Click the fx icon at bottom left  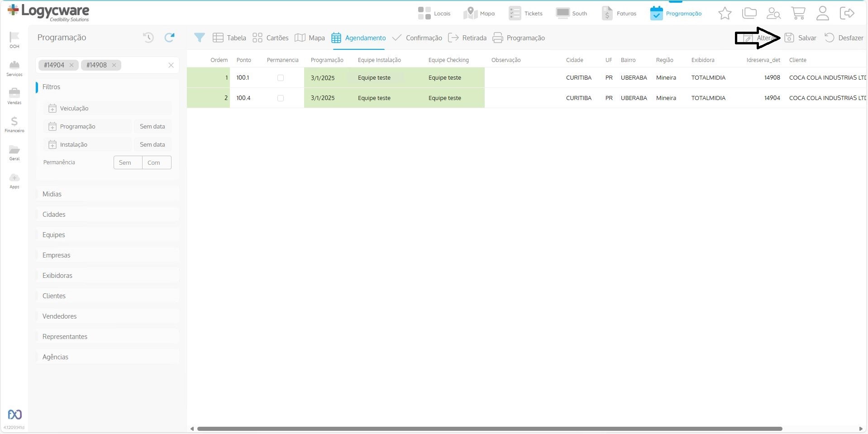point(14,415)
